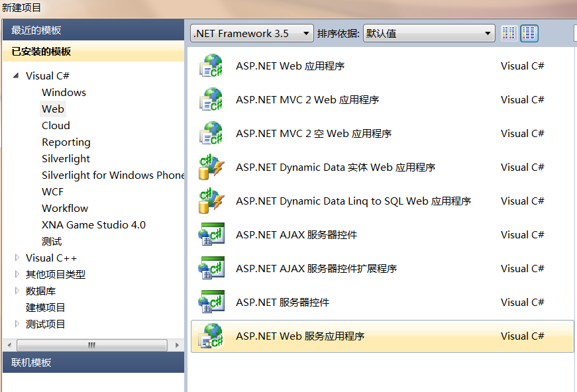The image size is (577, 392).
Task: Select the Windows category under Visual C#
Action: pos(64,92)
